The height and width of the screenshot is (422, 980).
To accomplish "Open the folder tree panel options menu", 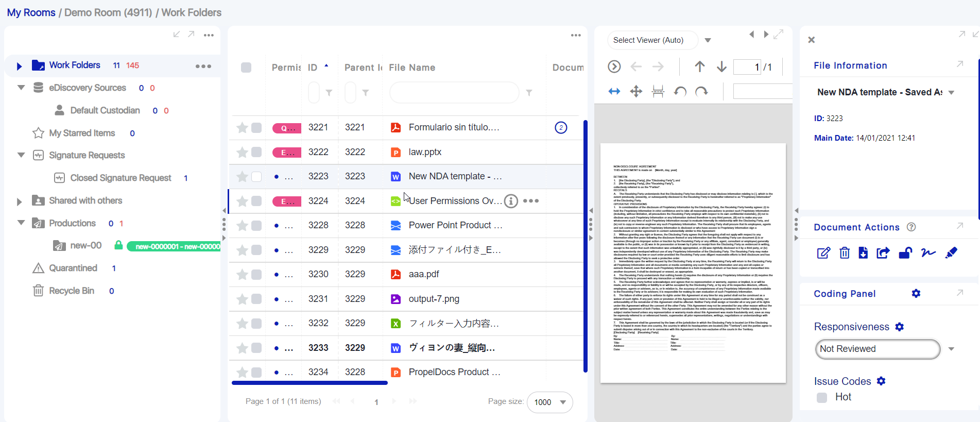I will click(x=209, y=35).
